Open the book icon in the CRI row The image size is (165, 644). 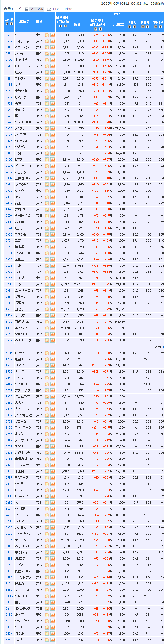tap(47, 35)
